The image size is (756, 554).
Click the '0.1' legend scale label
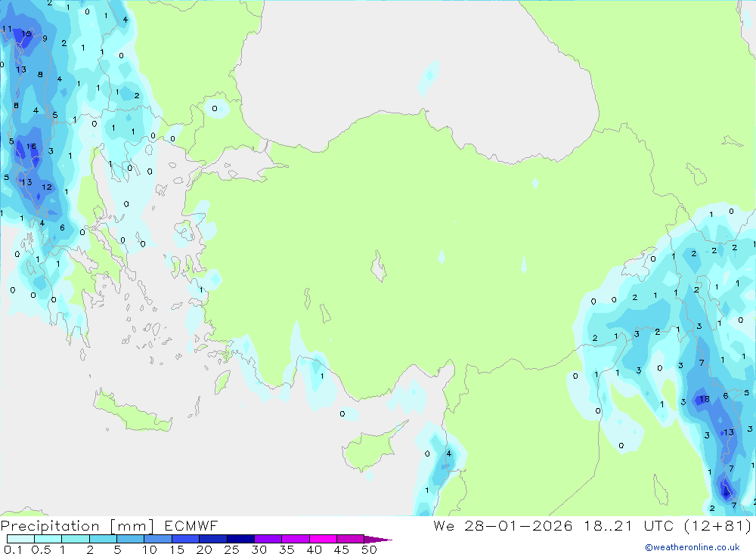click(13, 549)
